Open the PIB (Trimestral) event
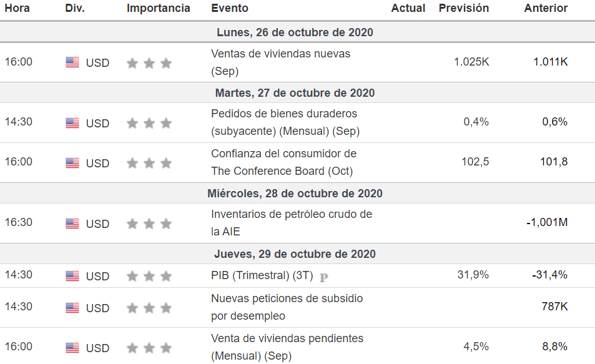 [262, 275]
